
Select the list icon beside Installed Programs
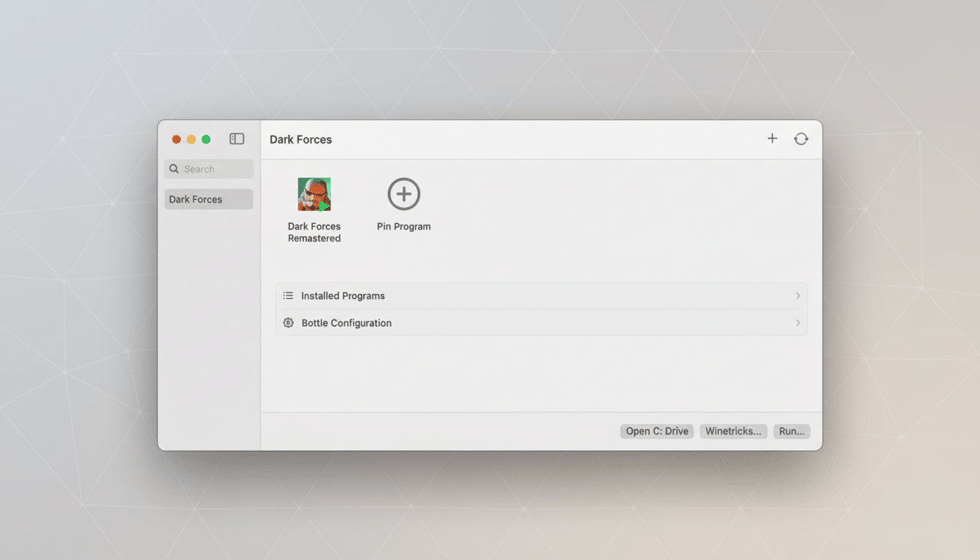tap(288, 295)
